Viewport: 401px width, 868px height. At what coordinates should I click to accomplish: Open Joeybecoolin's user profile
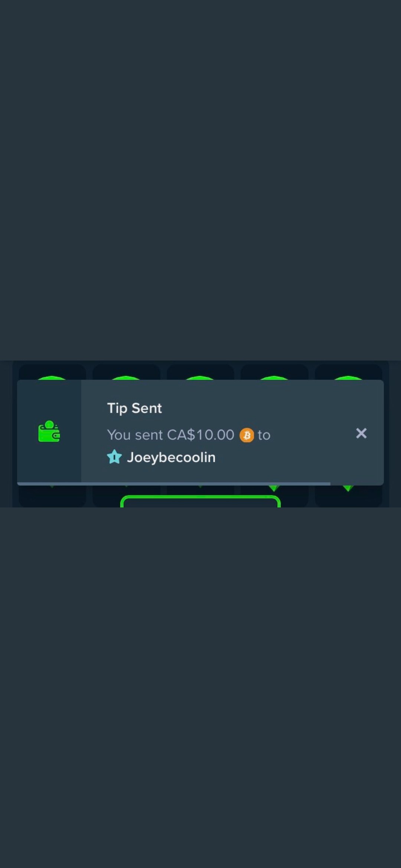click(171, 457)
